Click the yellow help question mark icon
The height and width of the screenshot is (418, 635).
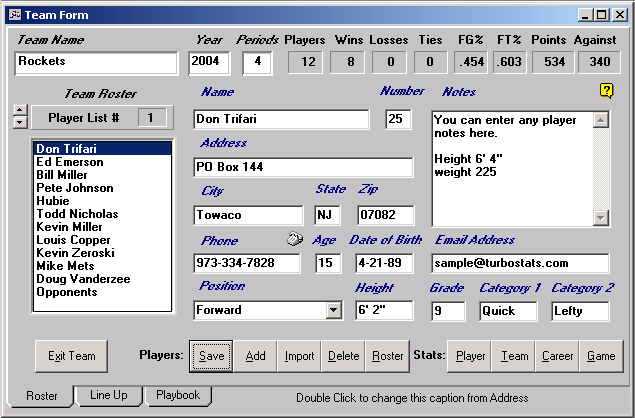coord(606,91)
